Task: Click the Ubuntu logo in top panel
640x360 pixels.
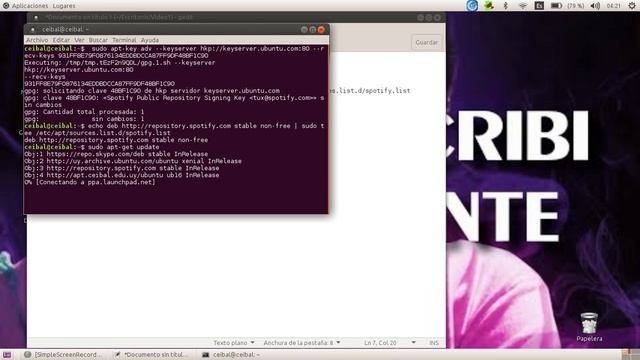Action: pos(6,6)
